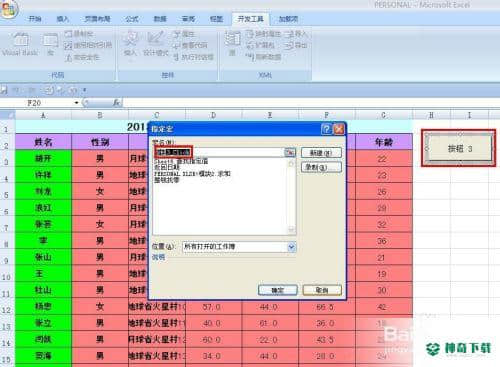Click the fx Insert Function icon
This screenshot has width=500, height=367.
click(x=116, y=103)
